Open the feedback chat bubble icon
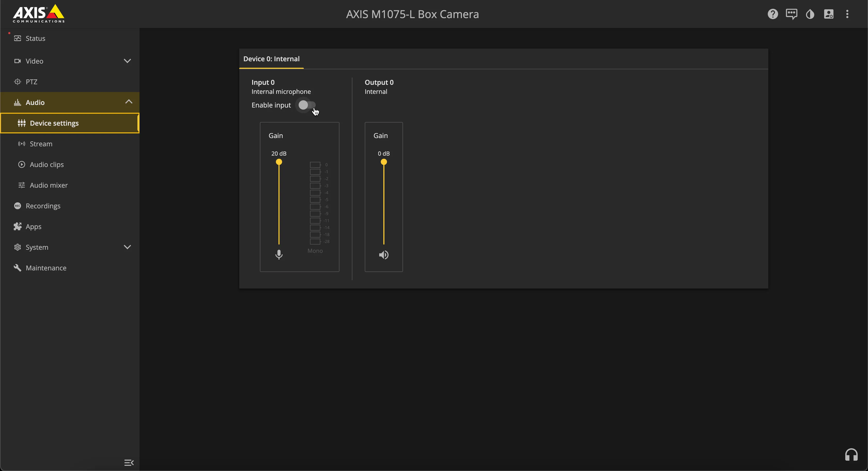Viewport: 868px width, 471px height. pos(791,14)
